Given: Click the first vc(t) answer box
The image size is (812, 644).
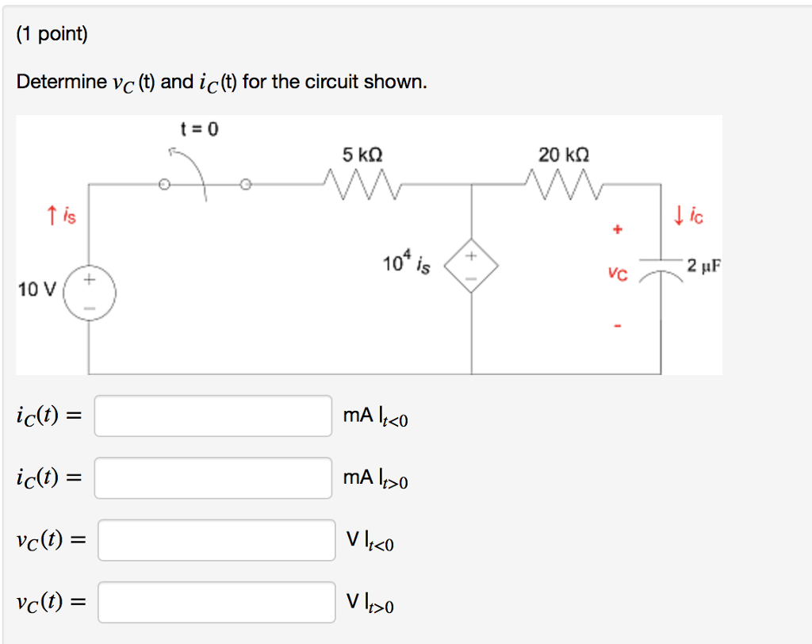Looking at the screenshot, I should coord(218,541).
